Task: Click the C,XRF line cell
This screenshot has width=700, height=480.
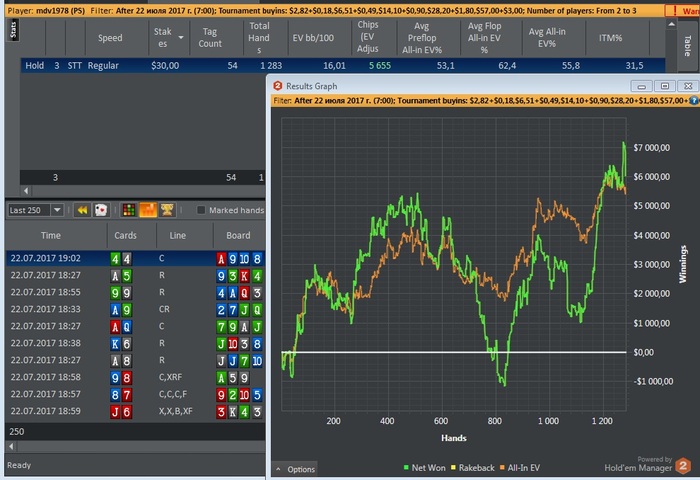Action: pyautogui.click(x=170, y=377)
